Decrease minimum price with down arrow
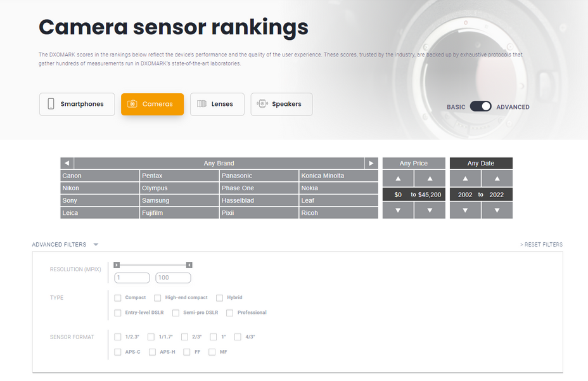 398,210
